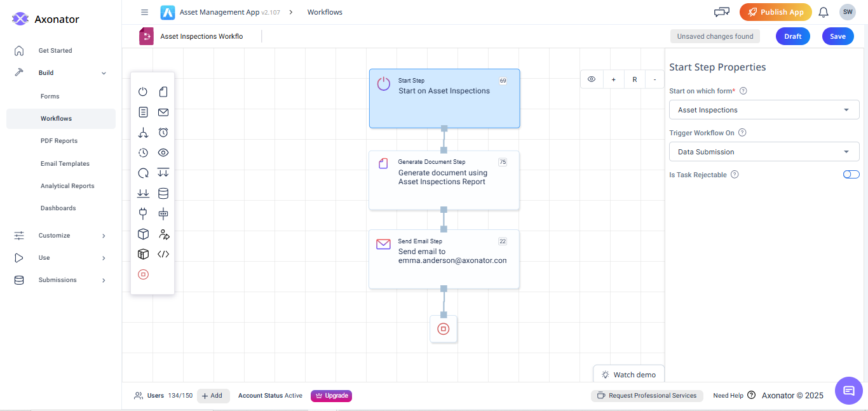
Task: Enable the Is Task Rejectable switch
Action: click(x=851, y=174)
